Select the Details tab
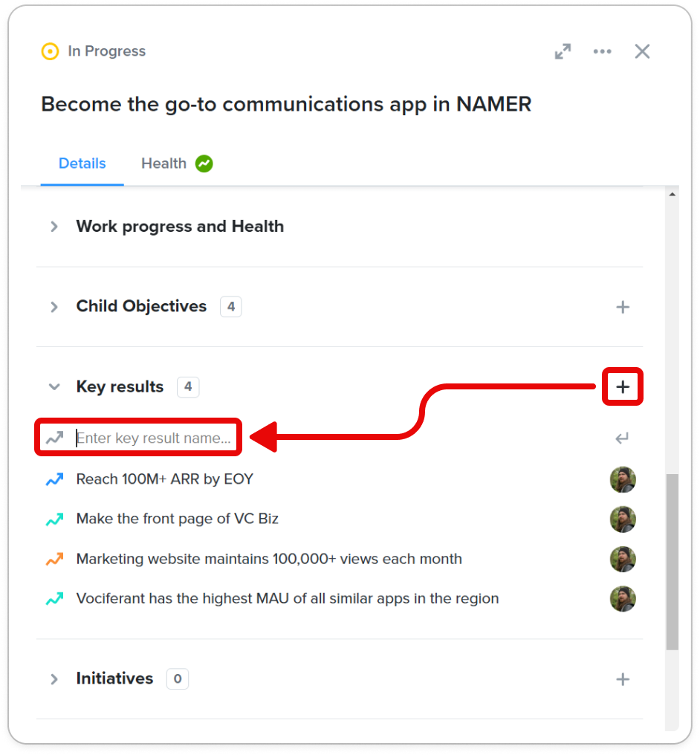 [x=82, y=163]
